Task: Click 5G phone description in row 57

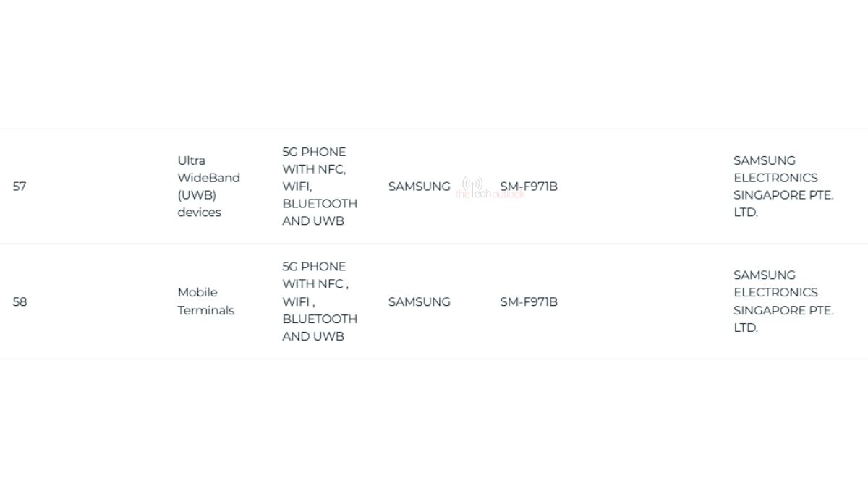Action: click(x=320, y=187)
